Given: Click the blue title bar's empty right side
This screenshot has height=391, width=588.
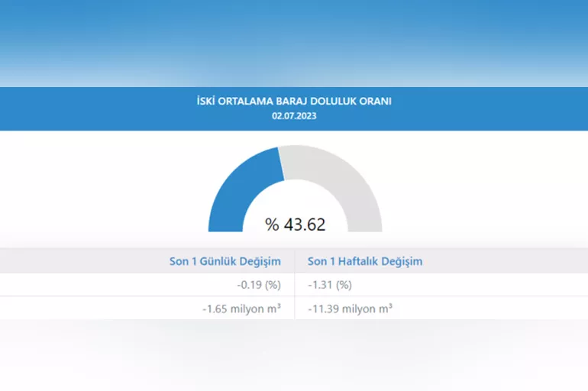Looking at the screenshot, I should (x=504, y=108).
